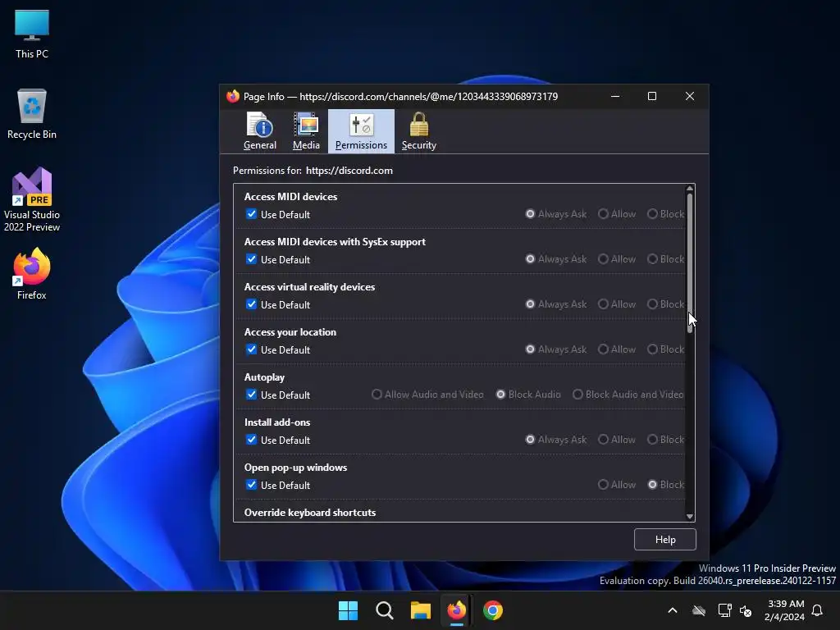Minimize the Page Info window
This screenshot has width=840, height=630.
click(615, 96)
